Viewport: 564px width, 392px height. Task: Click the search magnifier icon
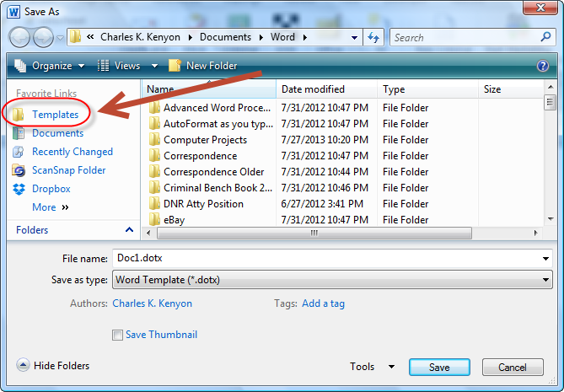coord(545,37)
